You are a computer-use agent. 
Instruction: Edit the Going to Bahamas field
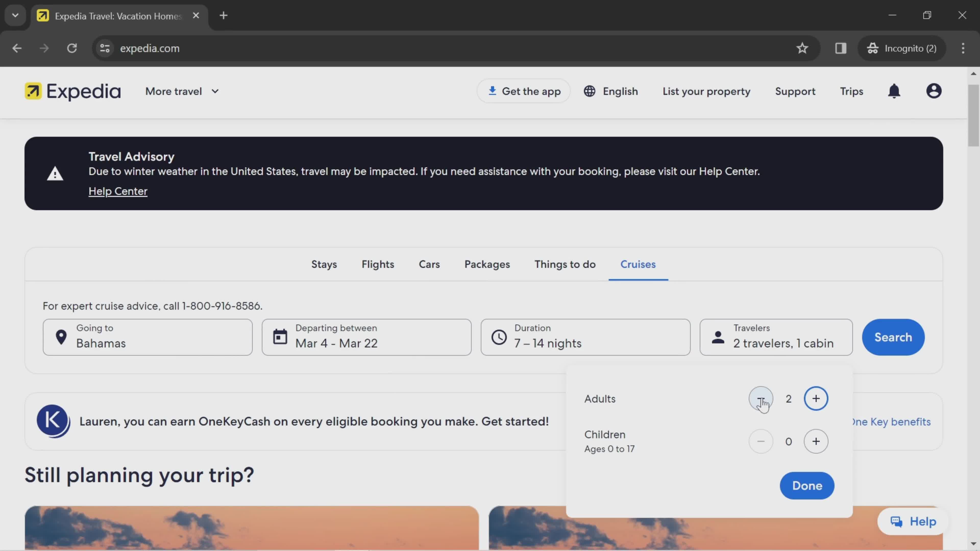148,337
